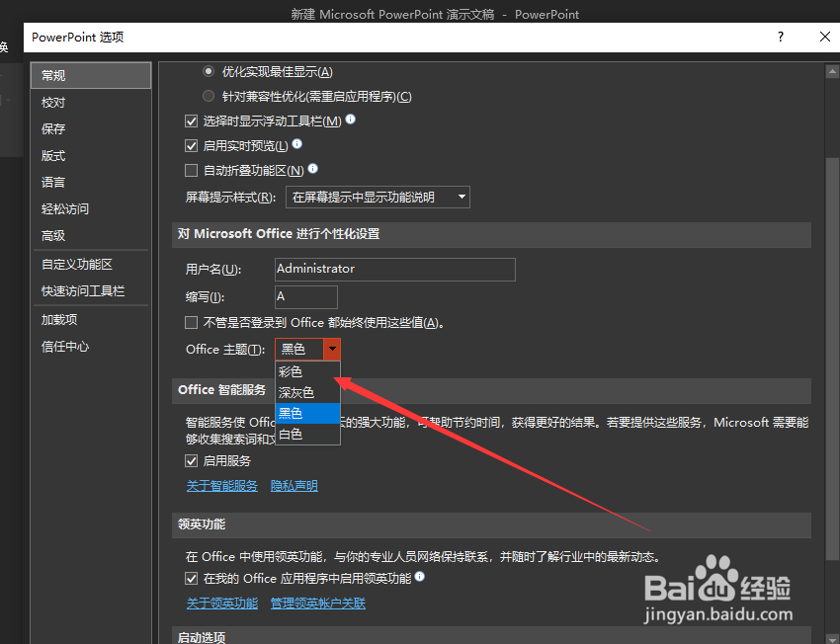Select 轻松访问 category
The height and width of the screenshot is (644, 840).
(91, 208)
